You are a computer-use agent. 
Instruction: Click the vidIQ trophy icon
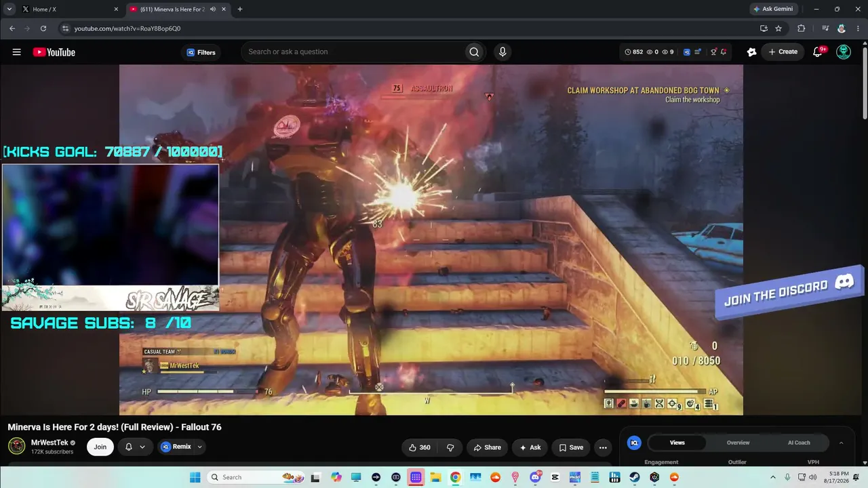713,52
